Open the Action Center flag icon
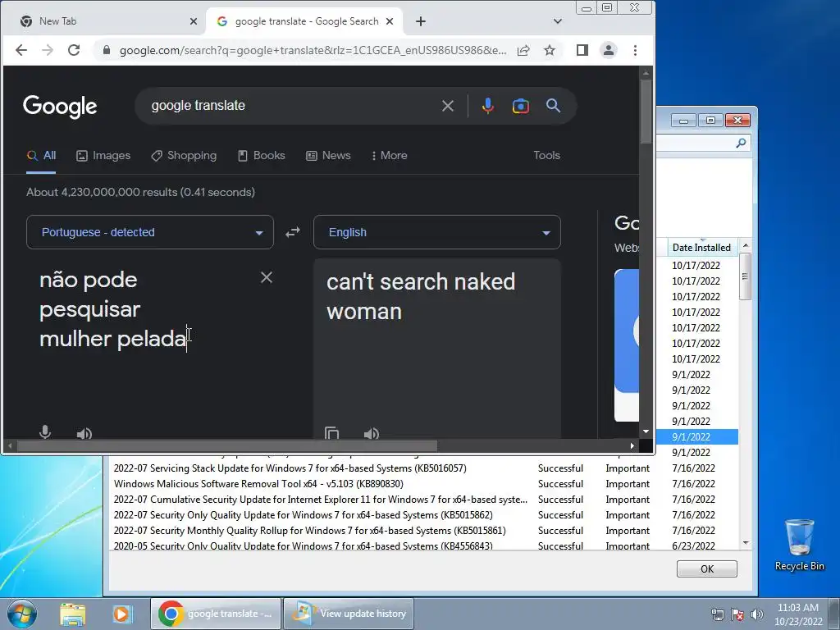Screen dimensions: 840x630 (737, 614)
